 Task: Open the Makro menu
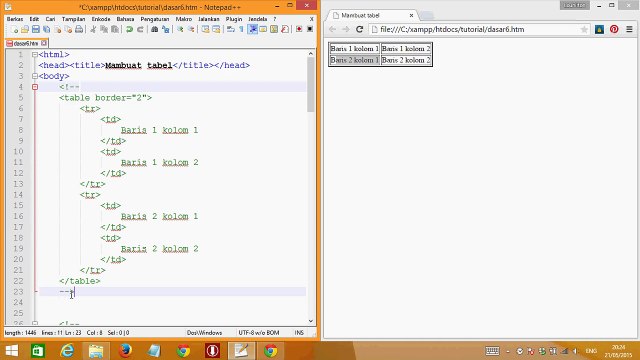(184, 19)
